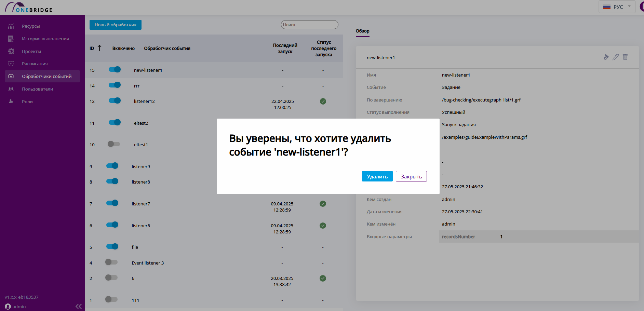Image resolution: width=644 pixels, height=311 pixels.
Task: Sort by ID column arrow
Action: click(x=99, y=48)
